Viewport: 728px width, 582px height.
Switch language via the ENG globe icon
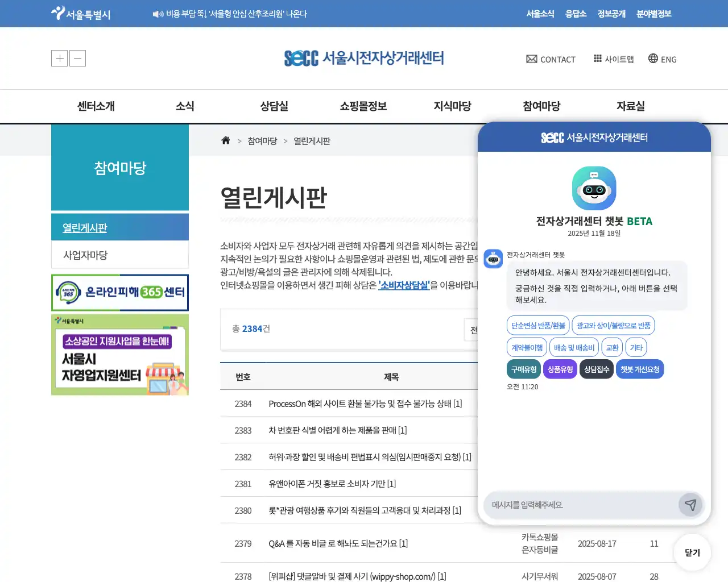click(x=652, y=59)
